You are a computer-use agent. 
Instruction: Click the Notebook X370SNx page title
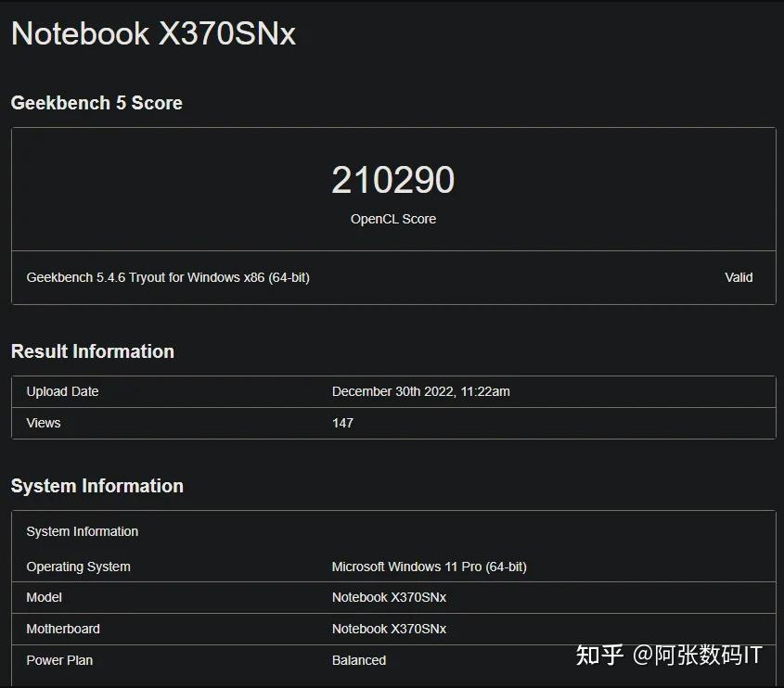[152, 33]
